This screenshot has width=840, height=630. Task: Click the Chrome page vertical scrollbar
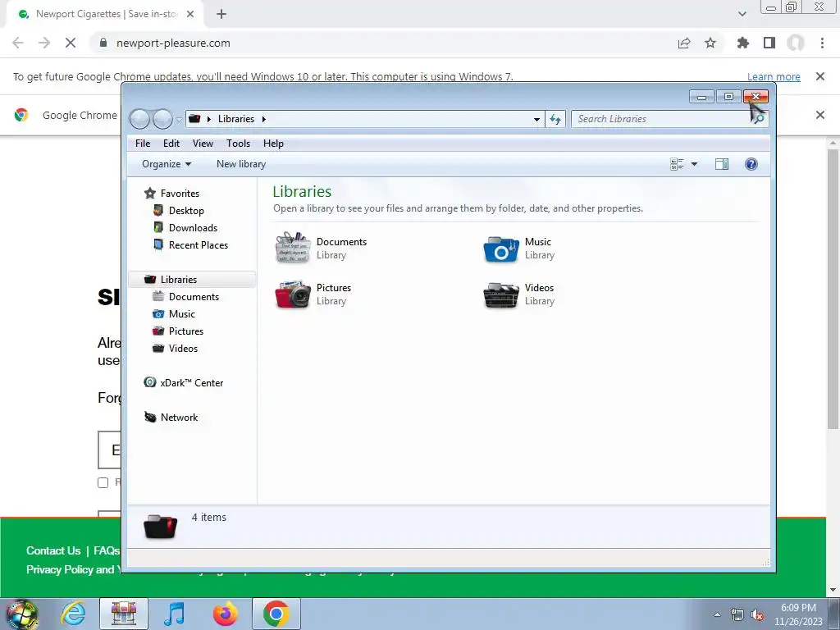click(833, 290)
